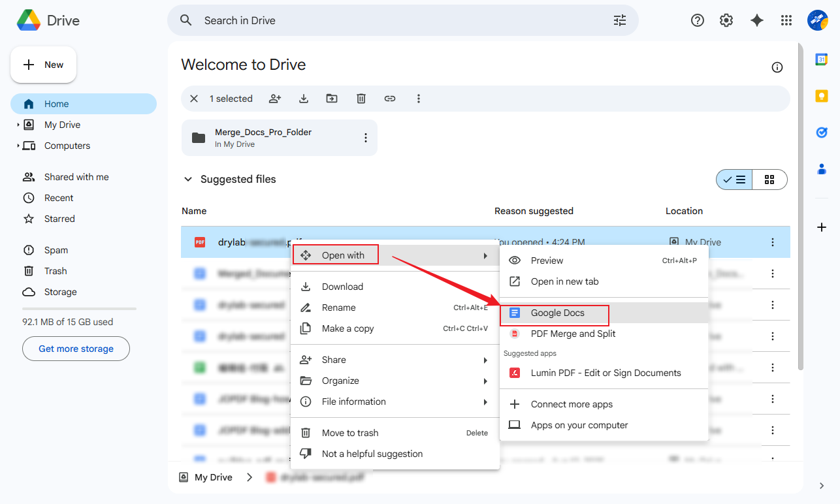Open three-dot menu for the drylab pdf row

coord(773,242)
